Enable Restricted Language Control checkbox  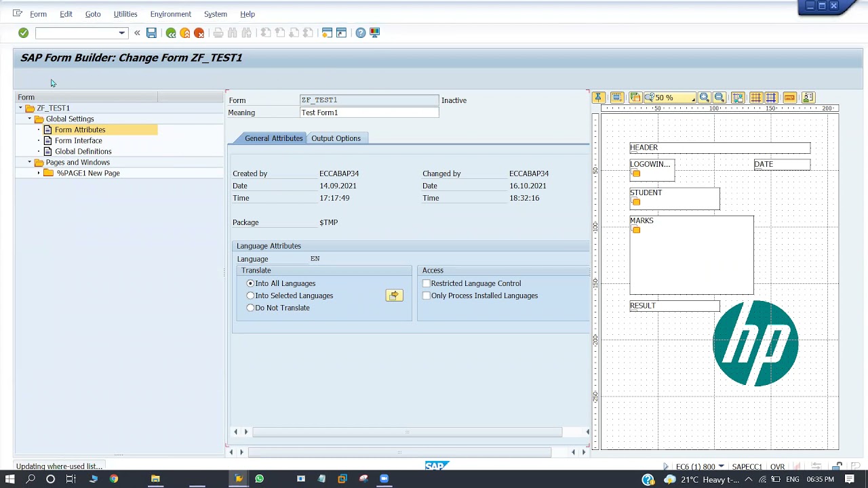426,283
